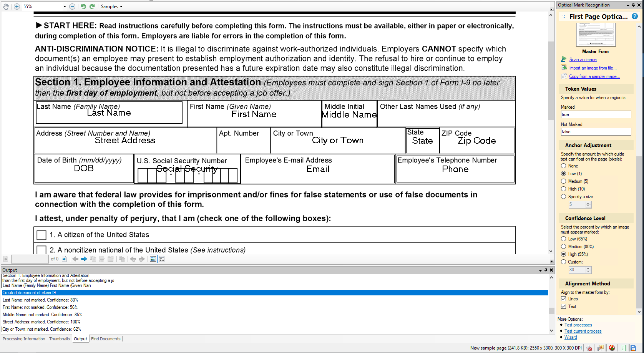The image size is (644, 353).
Task: Select the hand pan tool
Action: 6,7
